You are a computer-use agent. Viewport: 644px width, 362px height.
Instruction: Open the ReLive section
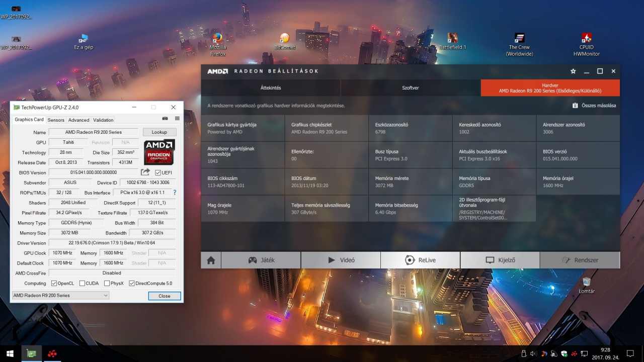[420, 260]
